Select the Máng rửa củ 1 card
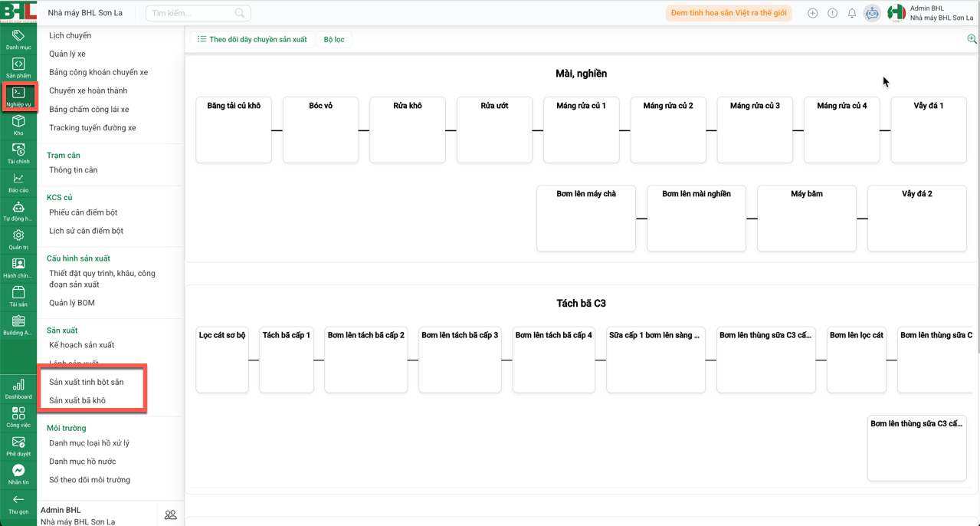The height and width of the screenshot is (526, 980). coord(581,130)
